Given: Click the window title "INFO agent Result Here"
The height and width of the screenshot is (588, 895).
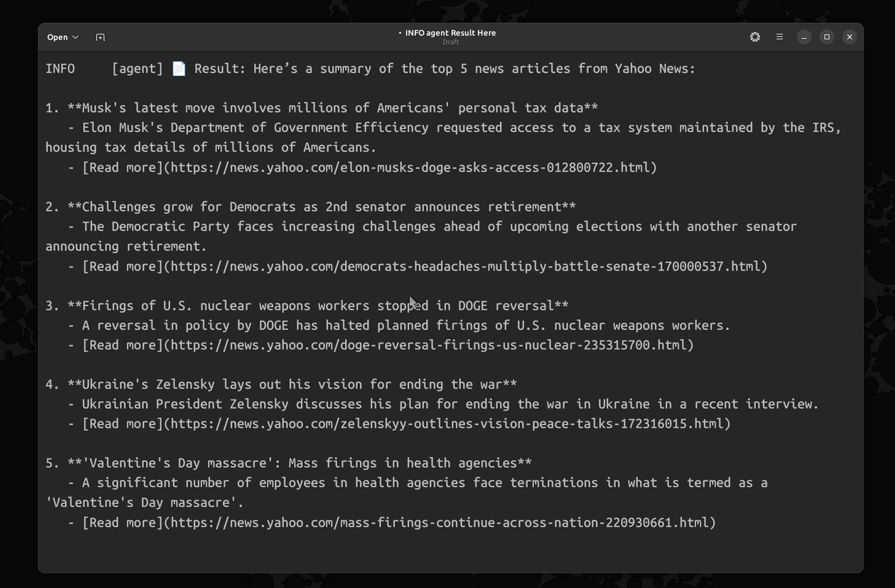Looking at the screenshot, I should click(x=450, y=33).
